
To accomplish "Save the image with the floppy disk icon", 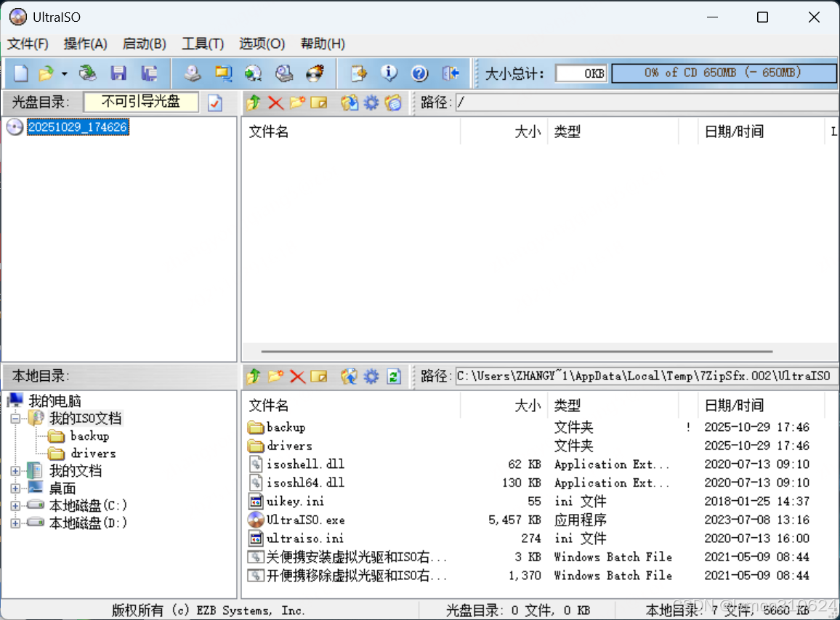I will (x=118, y=73).
